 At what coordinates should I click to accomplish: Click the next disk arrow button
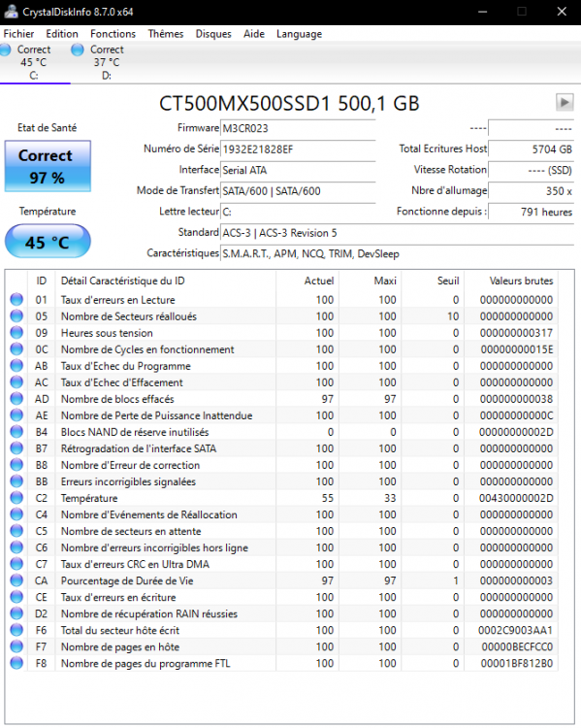(x=565, y=102)
